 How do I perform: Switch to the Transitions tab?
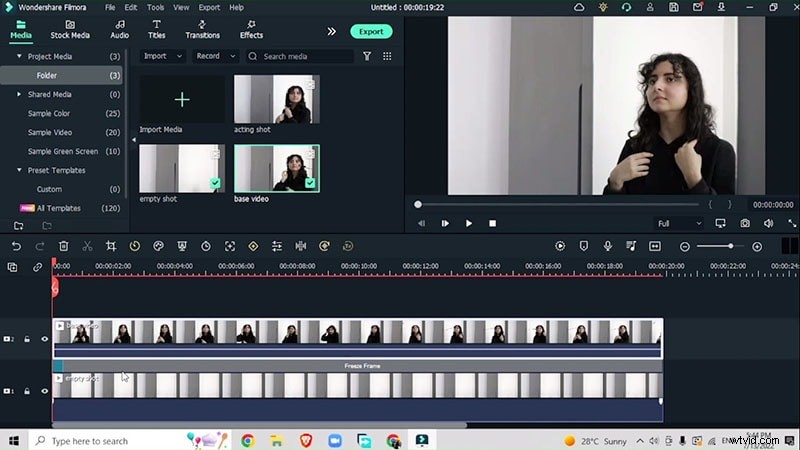pyautogui.click(x=203, y=30)
